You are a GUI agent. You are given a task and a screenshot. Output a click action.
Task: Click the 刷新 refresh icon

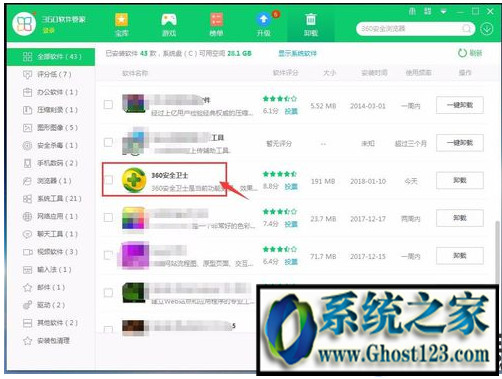462,53
